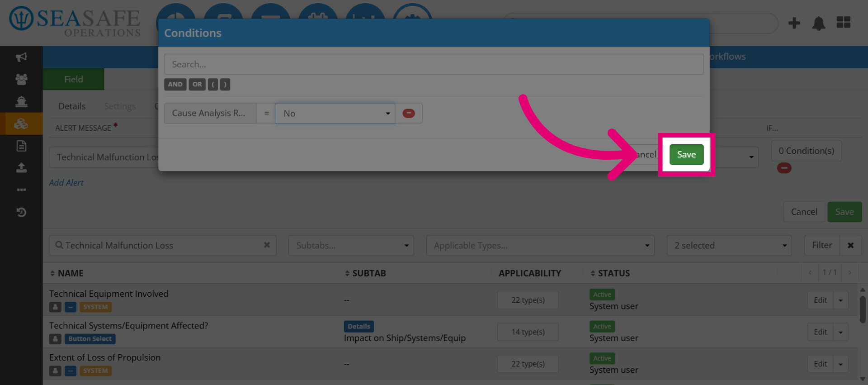Click the Button Select badge
Image resolution: width=868 pixels, height=385 pixels.
(x=90, y=339)
